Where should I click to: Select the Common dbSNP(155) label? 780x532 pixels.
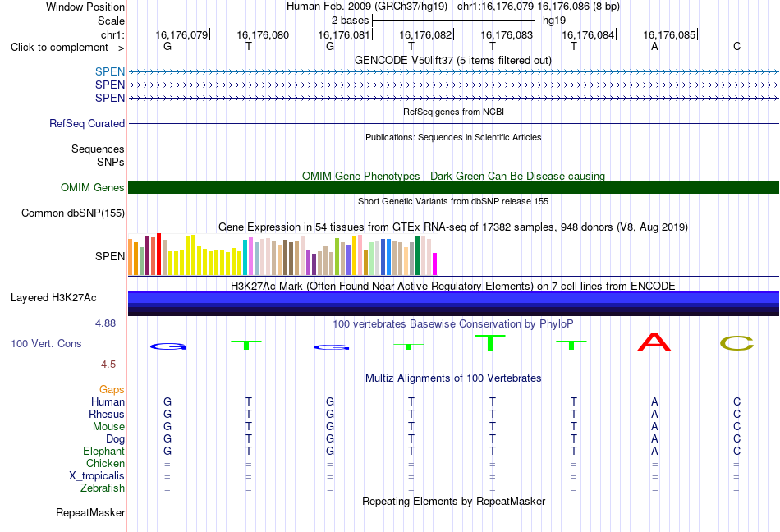73,213
